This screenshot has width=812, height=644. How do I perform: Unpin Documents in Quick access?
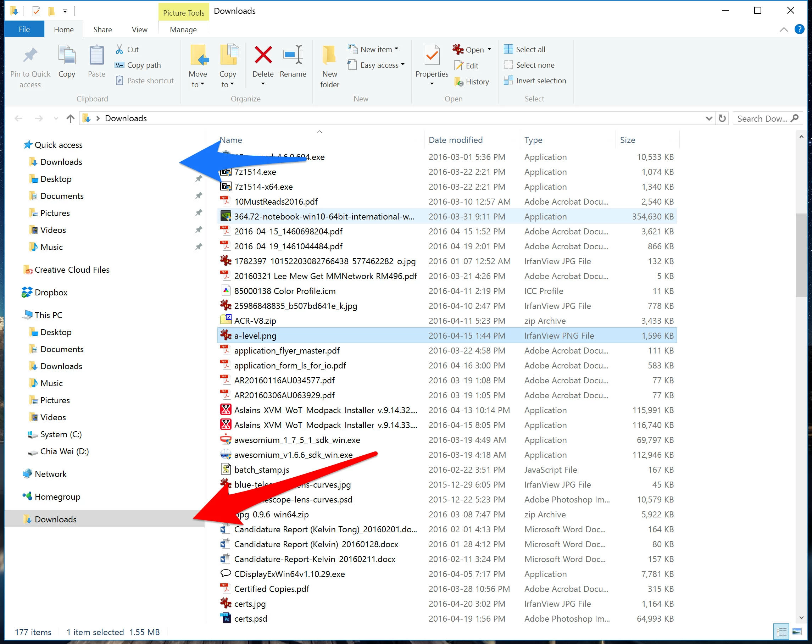199,196
